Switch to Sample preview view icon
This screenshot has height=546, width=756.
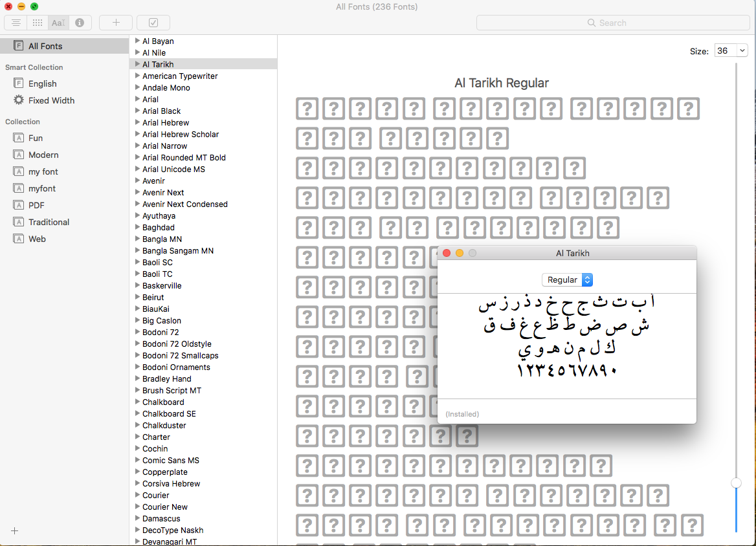pos(16,23)
